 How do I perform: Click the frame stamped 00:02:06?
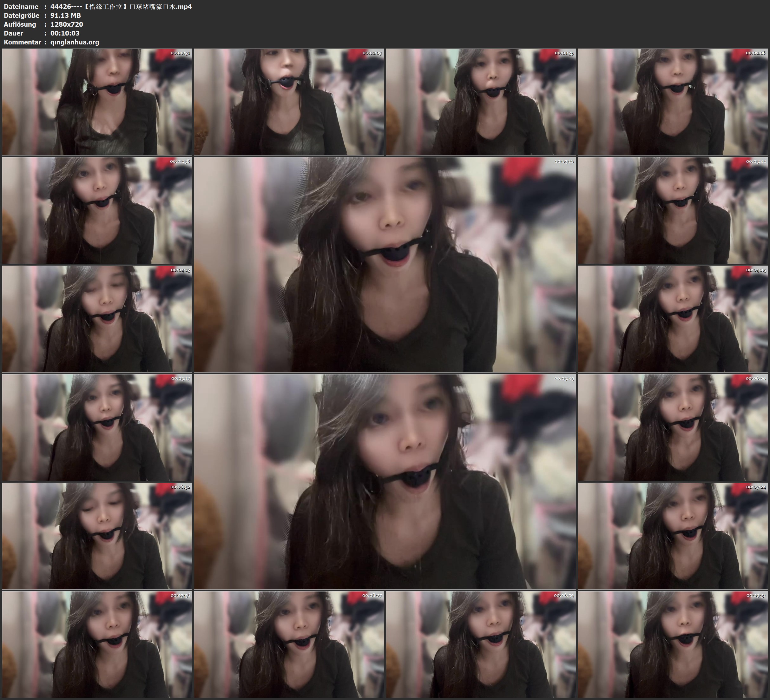tap(673, 102)
